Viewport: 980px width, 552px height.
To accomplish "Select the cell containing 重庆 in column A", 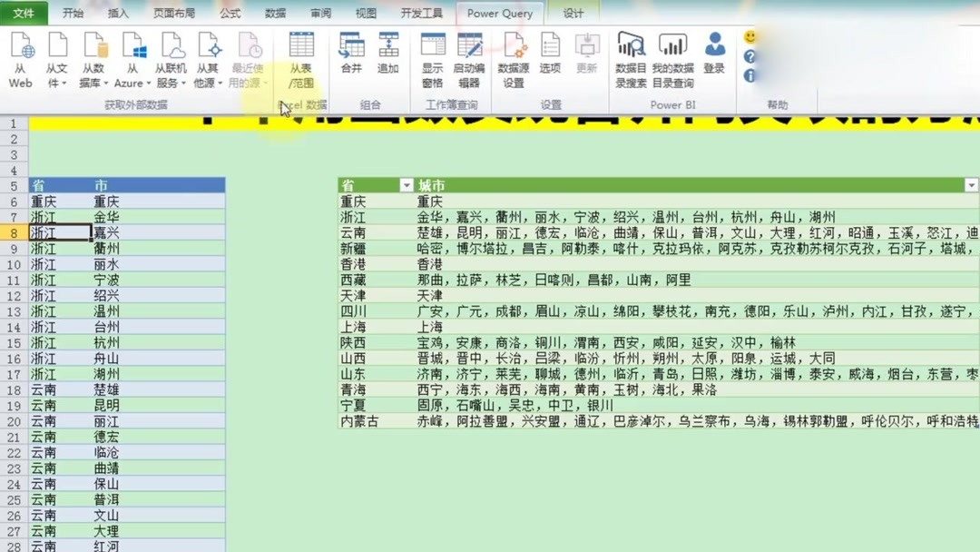I will pyautogui.click(x=41, y=201).
